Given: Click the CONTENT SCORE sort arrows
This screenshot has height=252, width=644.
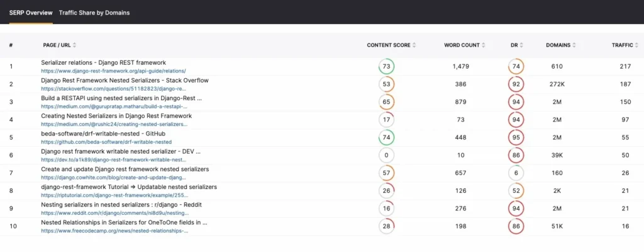Looking at the screenshot, I should [415, 45].
